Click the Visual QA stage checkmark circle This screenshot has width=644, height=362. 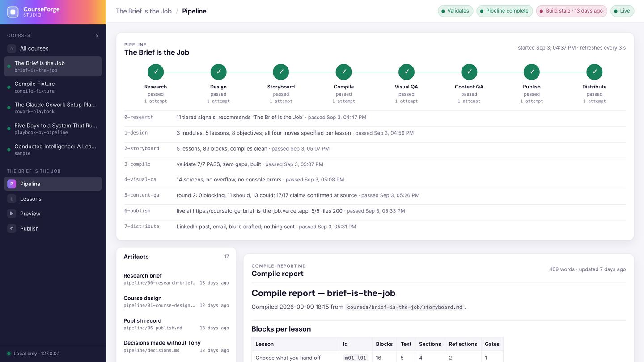click(407, 72)
